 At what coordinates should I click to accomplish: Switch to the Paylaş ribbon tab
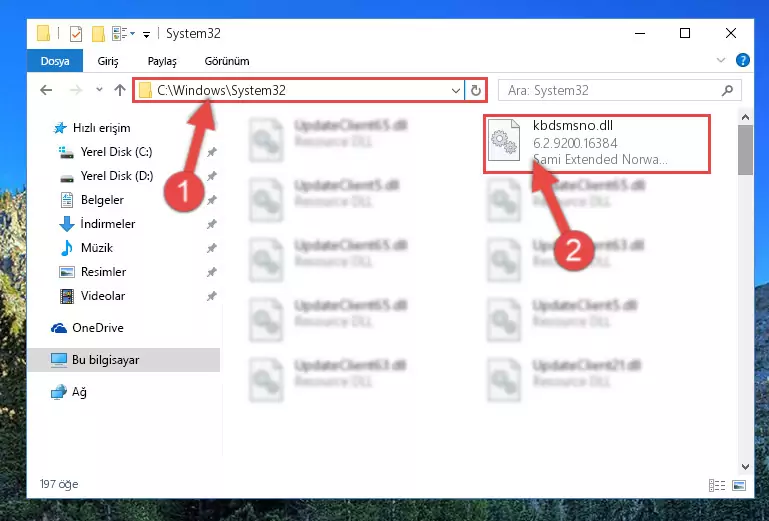click(x=162, y=61)
